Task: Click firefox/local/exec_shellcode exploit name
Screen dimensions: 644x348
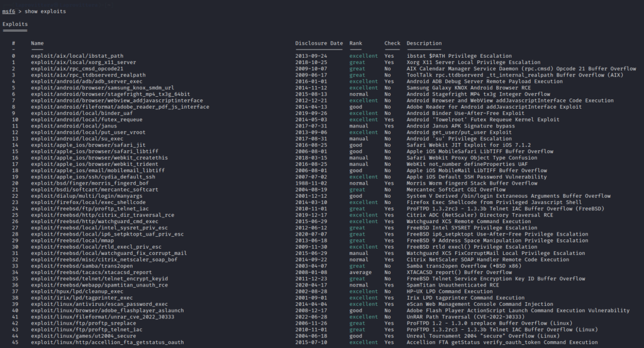Action: [x=88, y=202]
